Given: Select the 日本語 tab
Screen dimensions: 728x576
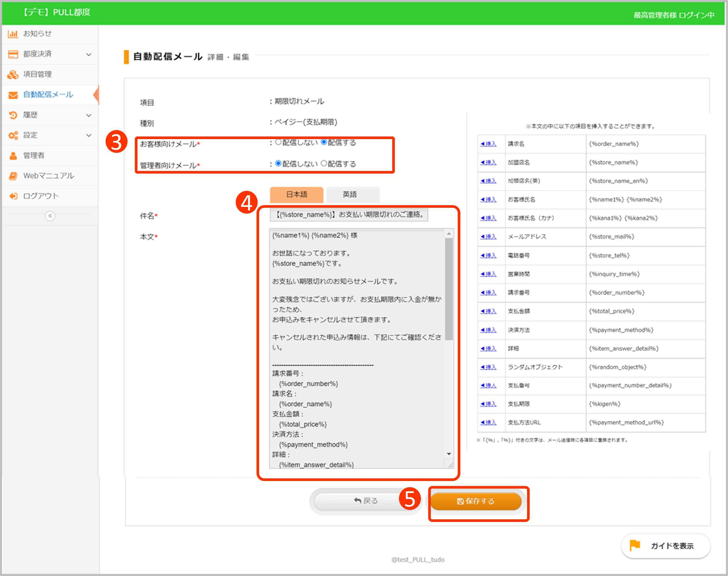Looking at the screenshot, I should click(x=296, y=195).
